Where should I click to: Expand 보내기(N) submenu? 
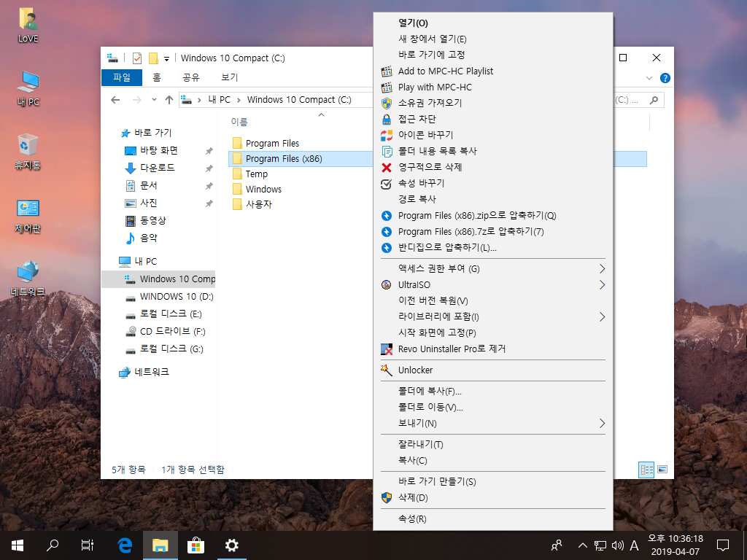click(x=493, y=424)
